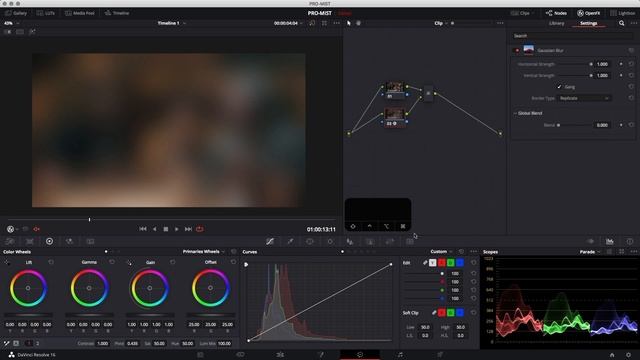Open the viewer zoom 40% dropdown
The height and width of the screenshot is (360, 640).
[x=11, y=23]
